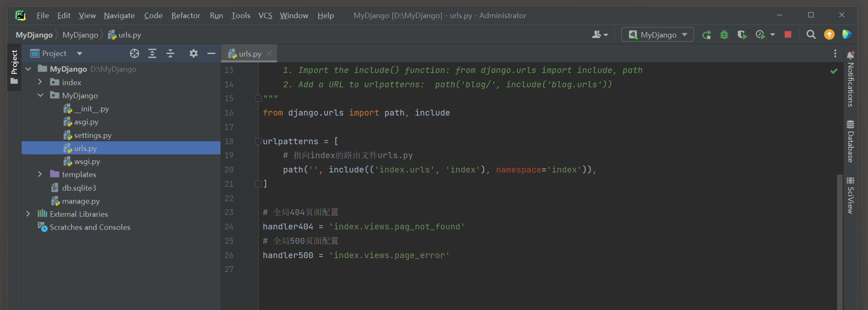Click the Collapse All icon
The height and width of the screenshot is (310, 868).
point(170,54)
